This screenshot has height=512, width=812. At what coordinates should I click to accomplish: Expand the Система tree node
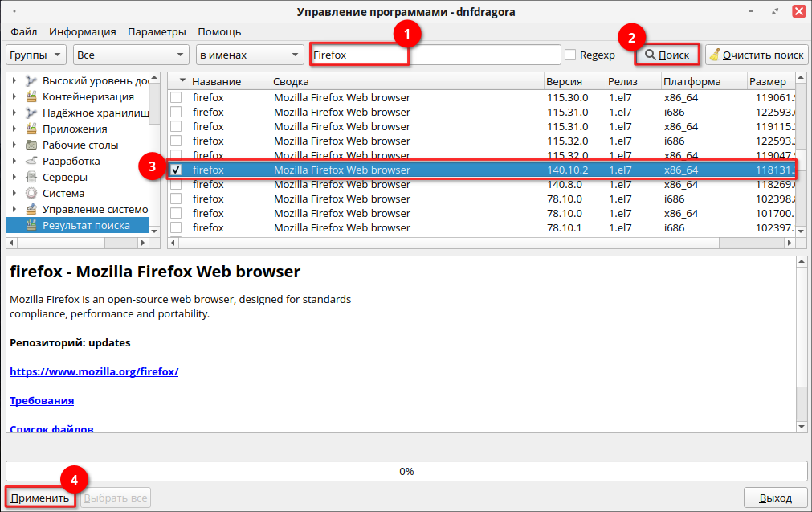14,193
